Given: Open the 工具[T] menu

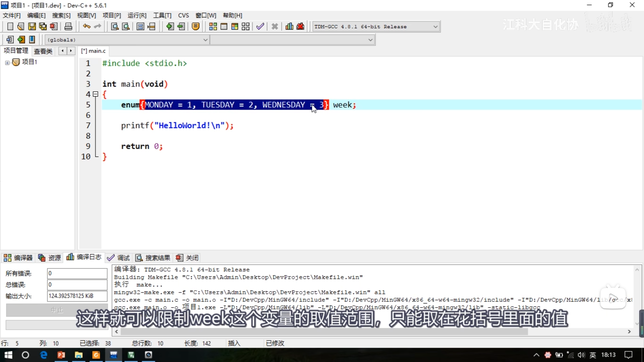Looking at the screenshot, I should tap(162, 16).
